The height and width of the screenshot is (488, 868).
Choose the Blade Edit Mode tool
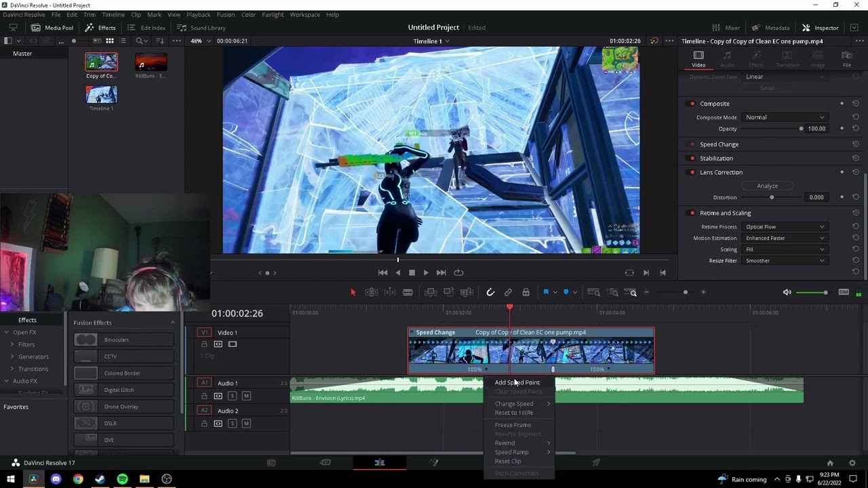(x=408, y=292)
